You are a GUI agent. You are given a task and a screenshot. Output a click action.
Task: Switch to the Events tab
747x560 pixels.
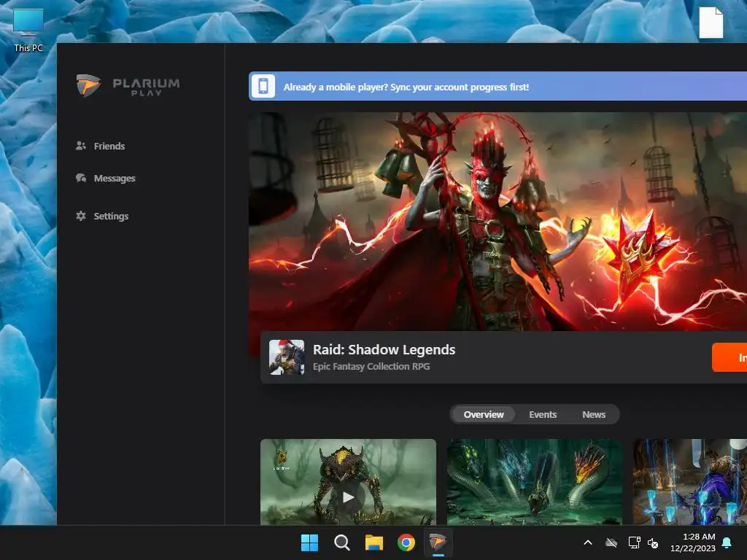pos(543,415)
